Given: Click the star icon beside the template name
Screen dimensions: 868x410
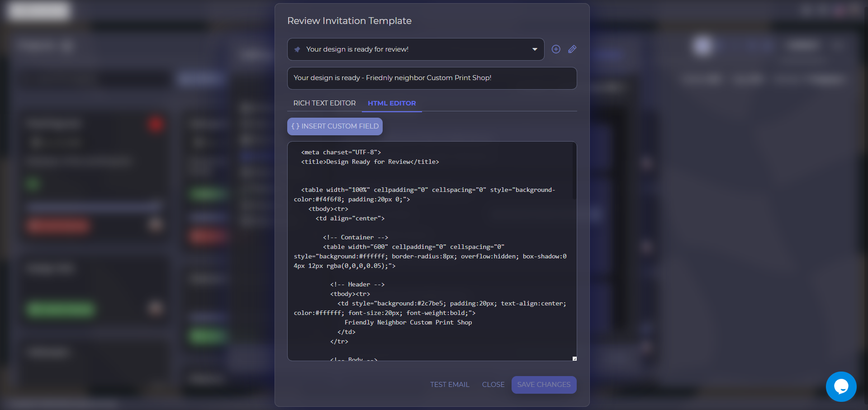Looking at the screenshot, I should tap(297, 49).
